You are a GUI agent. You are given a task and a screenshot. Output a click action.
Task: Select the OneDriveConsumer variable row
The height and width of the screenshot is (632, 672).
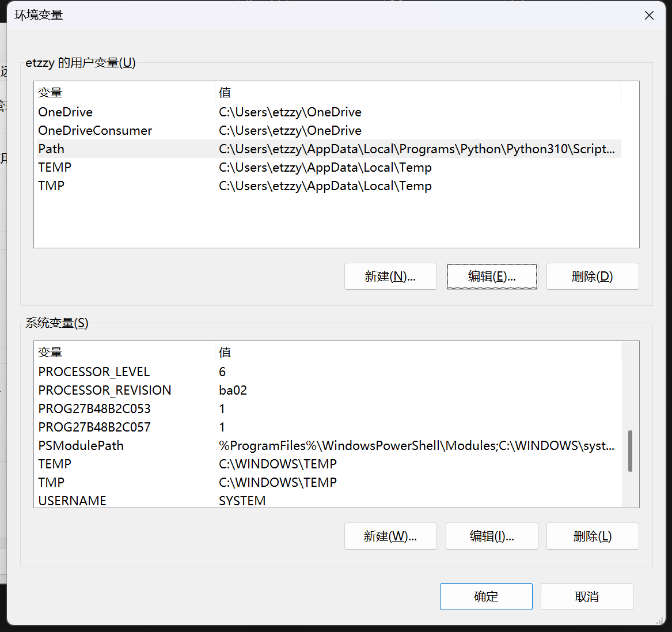329,130
